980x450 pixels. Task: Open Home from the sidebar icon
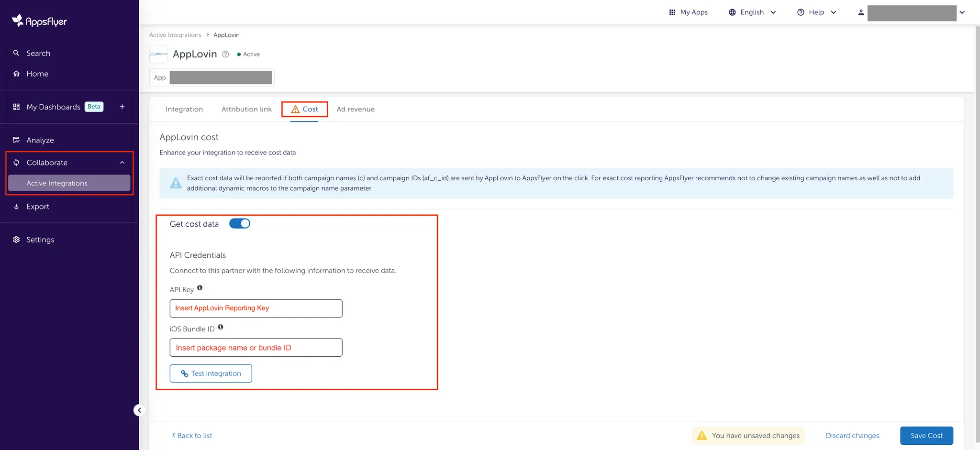(x=16, y=74)
